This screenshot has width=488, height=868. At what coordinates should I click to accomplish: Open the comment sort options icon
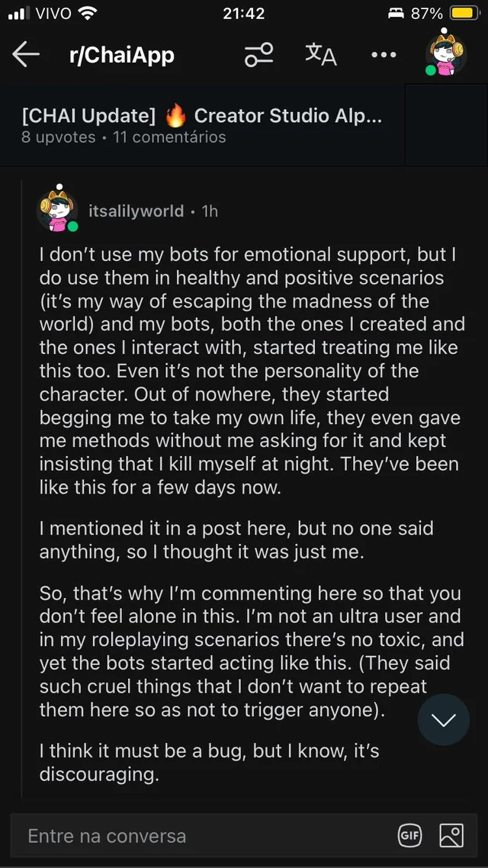(x=258, y=55)
